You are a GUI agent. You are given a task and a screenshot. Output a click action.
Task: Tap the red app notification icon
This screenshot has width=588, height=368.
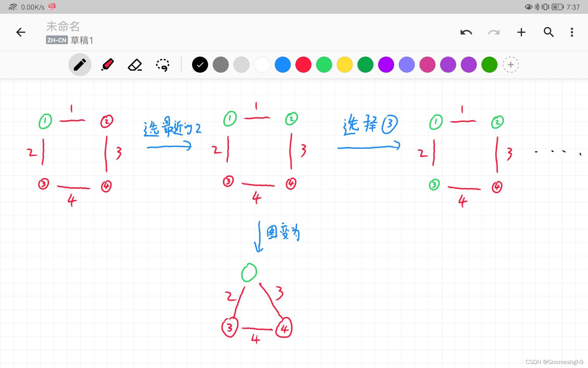(x=52, y=7)
